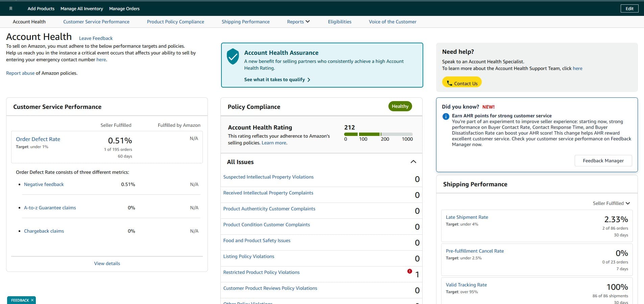Click the 0.51% Order Defect Rate value
This screenshot has width=644, height=304.
tap(120, 140)
